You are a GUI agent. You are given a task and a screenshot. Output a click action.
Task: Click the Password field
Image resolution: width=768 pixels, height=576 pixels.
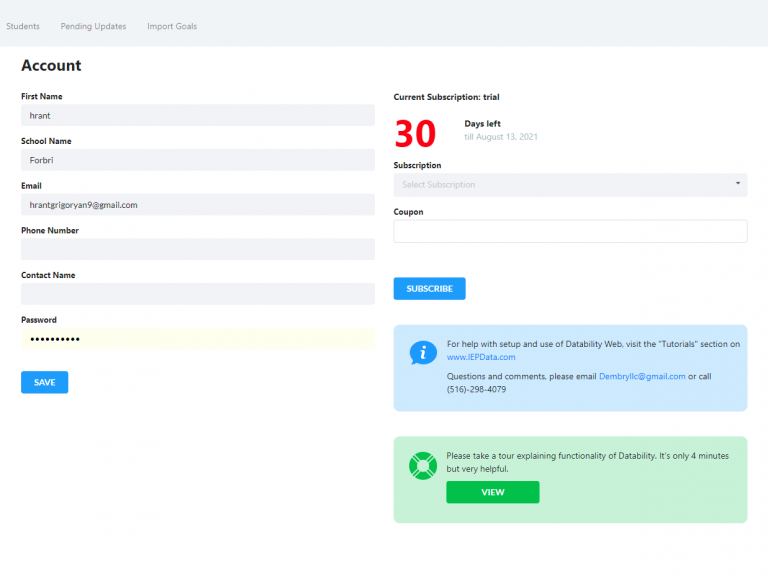[197, 339]
